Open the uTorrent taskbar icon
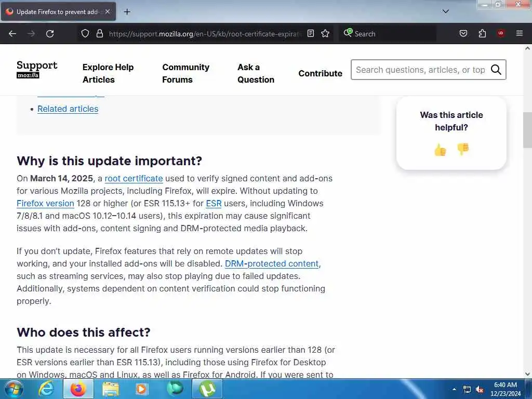The image size is (532, 399). click(x=207, y=389)
